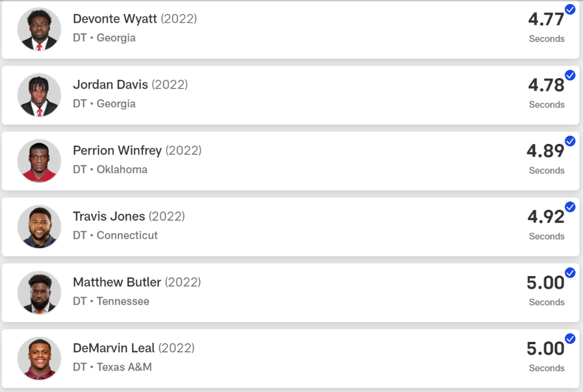Go to Travis Jones's player page

click(109, 216)
